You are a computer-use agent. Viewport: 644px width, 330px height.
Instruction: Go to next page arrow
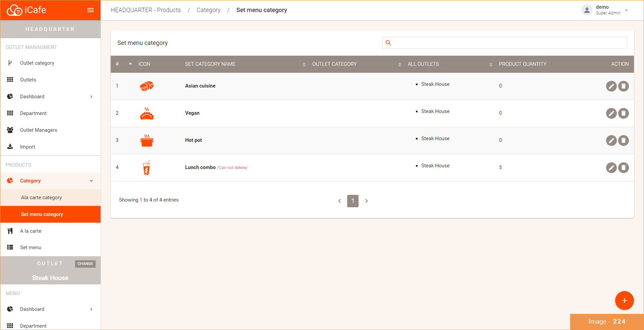[366, 201]
